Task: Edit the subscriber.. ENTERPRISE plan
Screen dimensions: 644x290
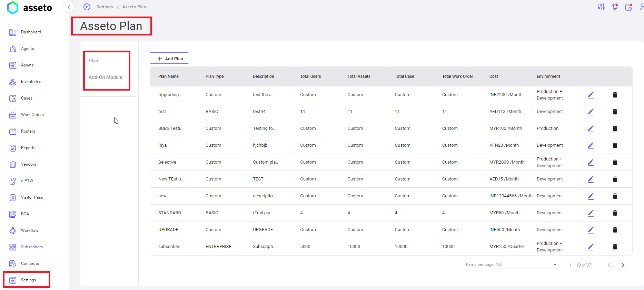Action: [591, 247]
